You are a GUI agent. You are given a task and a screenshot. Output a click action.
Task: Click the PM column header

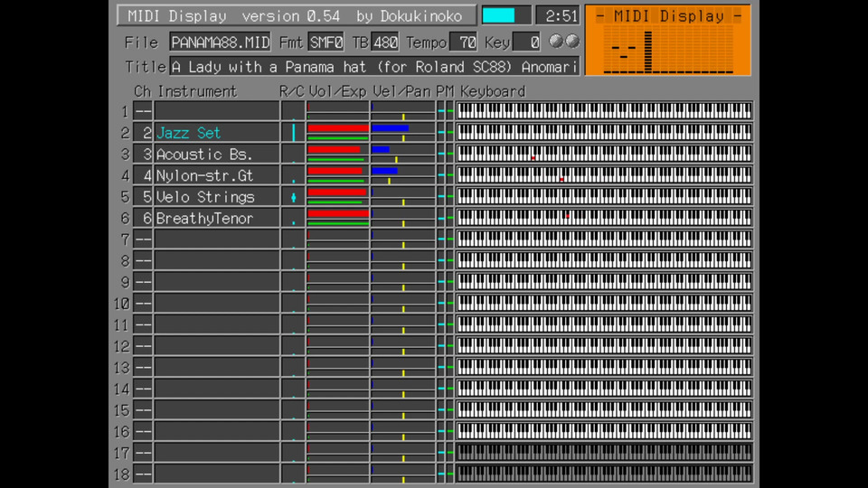pyautogui.click(x=445, y=91)
